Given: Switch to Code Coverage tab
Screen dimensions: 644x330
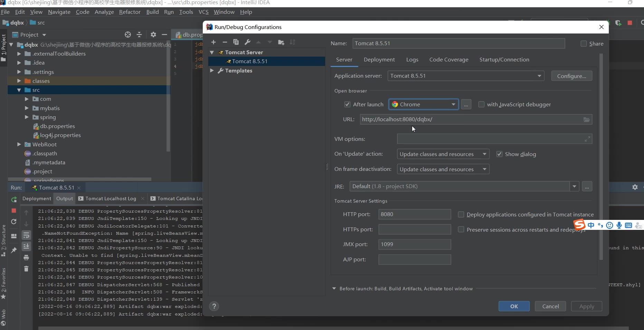Looking at the screenshot, I should click(449, 59).
